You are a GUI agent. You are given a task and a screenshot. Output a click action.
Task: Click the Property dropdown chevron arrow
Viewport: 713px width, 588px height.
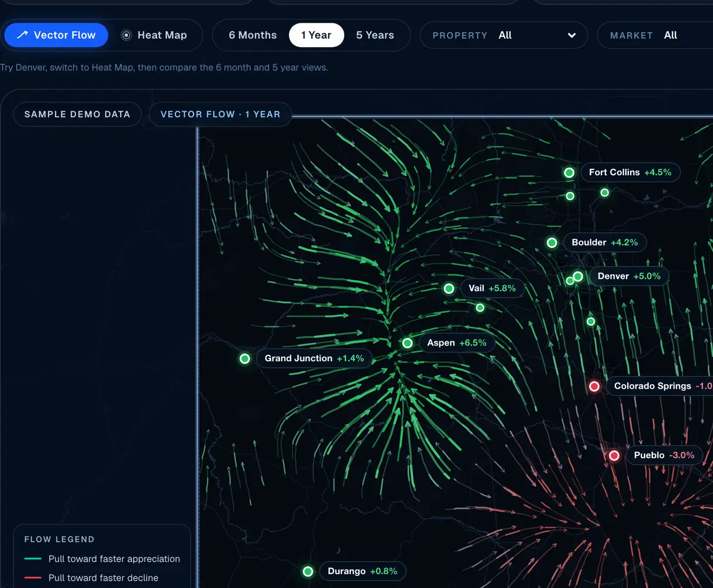pyautogui.click(x=572, y=35)
